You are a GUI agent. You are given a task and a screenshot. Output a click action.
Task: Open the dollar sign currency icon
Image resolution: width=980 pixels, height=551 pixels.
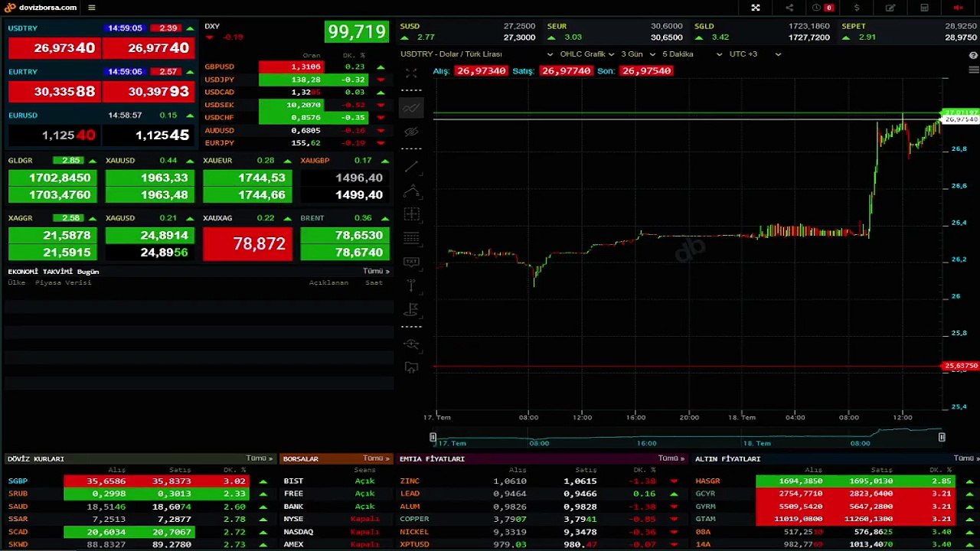857,8
